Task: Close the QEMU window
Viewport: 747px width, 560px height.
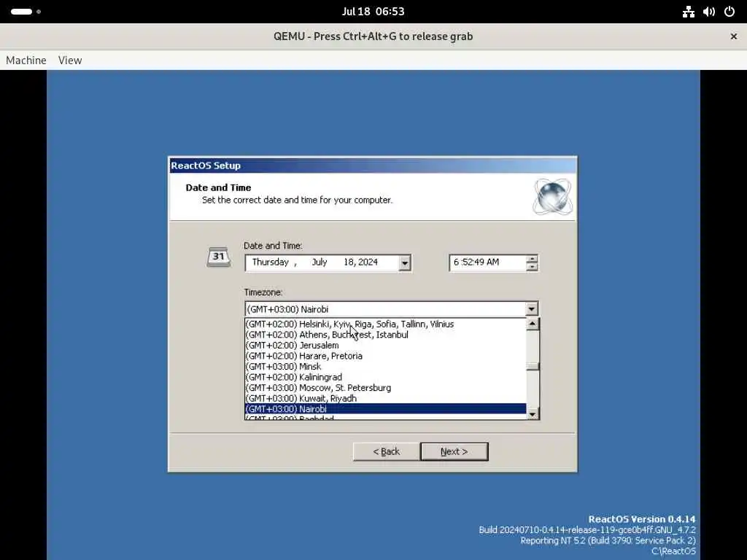Action: coord(734,36)
